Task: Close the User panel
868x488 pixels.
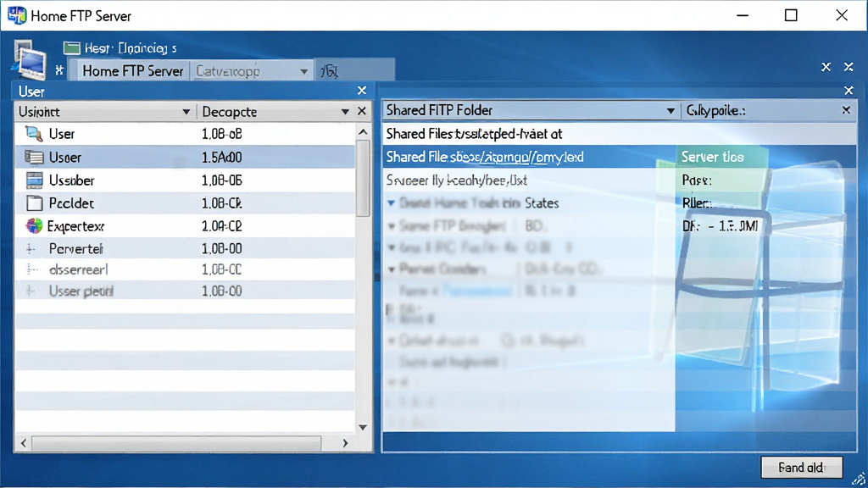Action: point(361,90)
